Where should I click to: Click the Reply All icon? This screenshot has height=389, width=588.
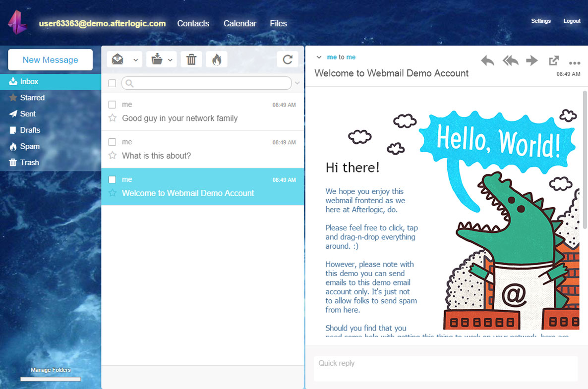[510, 61]
